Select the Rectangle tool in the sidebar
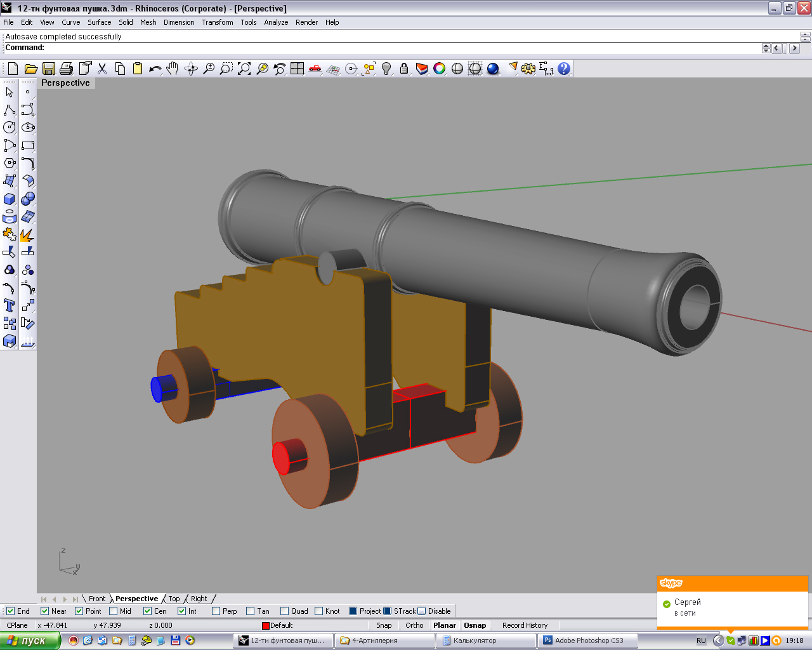The height and width of the screenshot is (650, 812). [x=27, y=145]
